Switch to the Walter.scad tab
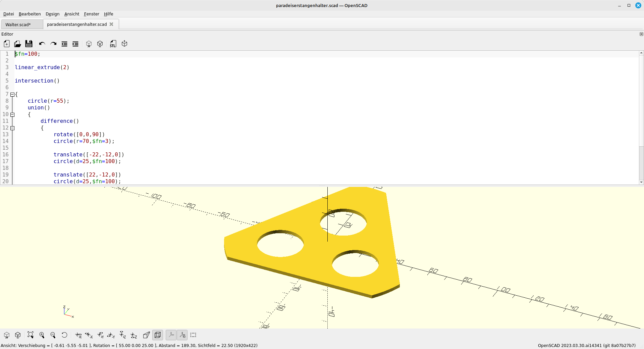 (x=18, y=24)
